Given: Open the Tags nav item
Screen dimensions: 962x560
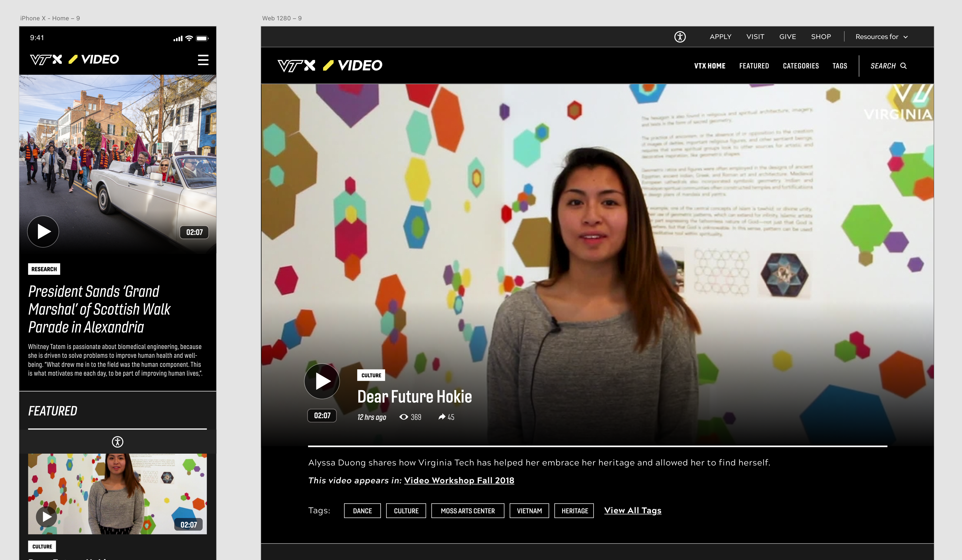Looking at the screenshot, I should (x=839, y=66).
